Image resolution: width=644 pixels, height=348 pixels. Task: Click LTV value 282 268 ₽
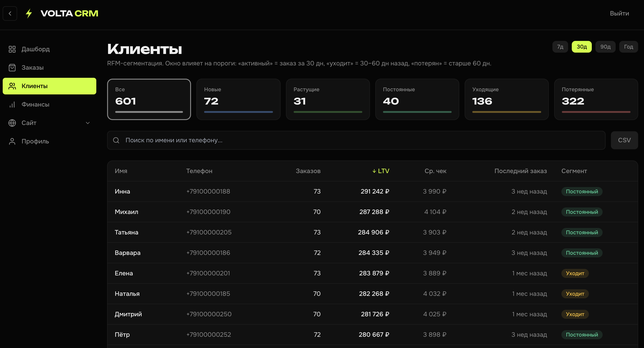point(374,294)
